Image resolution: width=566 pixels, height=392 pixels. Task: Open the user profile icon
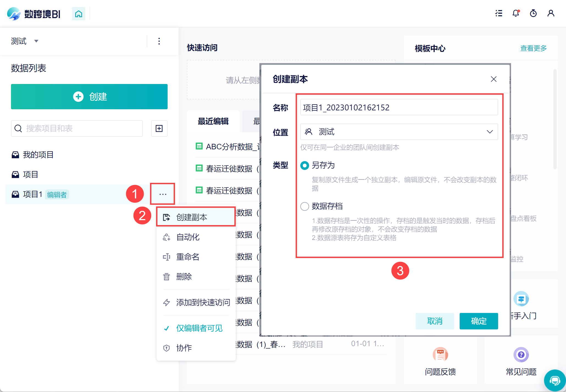(551, 13)
